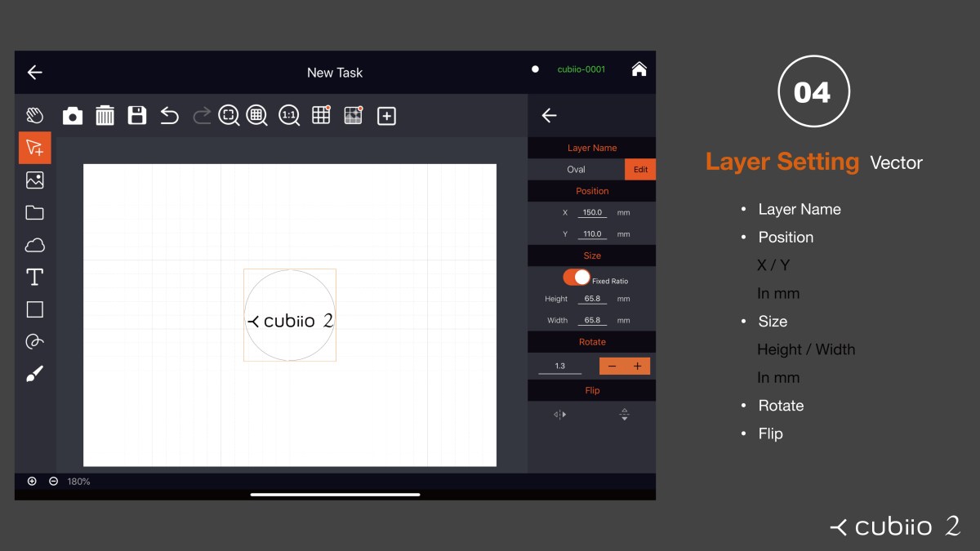Click the X position input field
The height and width of the screenshot is (551, 980).
click(x=594, y=212)
